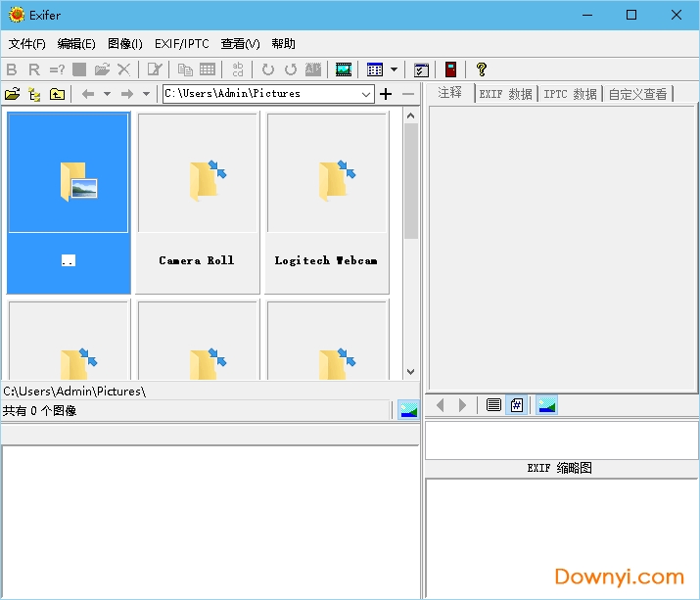
Task: Switch to the IPTC 数据 tab
Action: (x=570, y=94)
